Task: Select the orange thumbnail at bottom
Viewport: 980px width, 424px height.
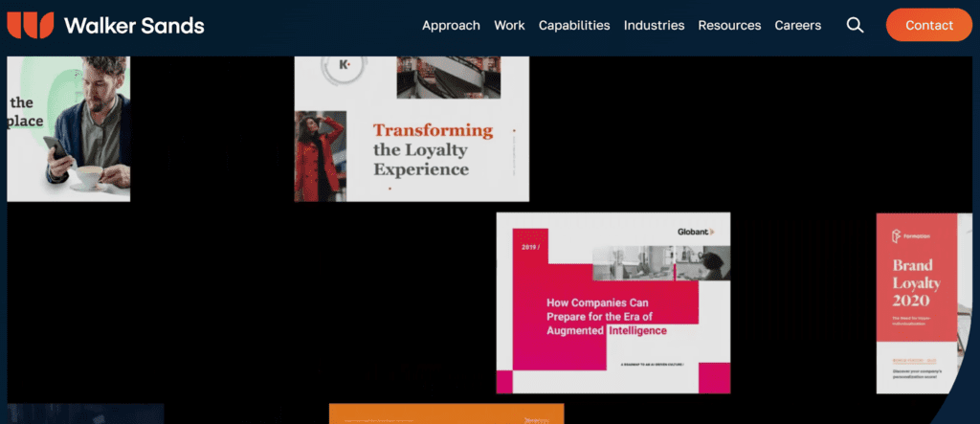Action: (446, 413)
